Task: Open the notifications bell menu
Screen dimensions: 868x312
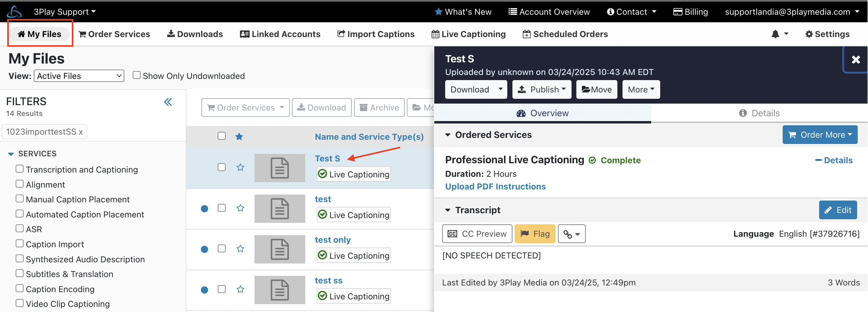Action: click(x=780, y=34)
